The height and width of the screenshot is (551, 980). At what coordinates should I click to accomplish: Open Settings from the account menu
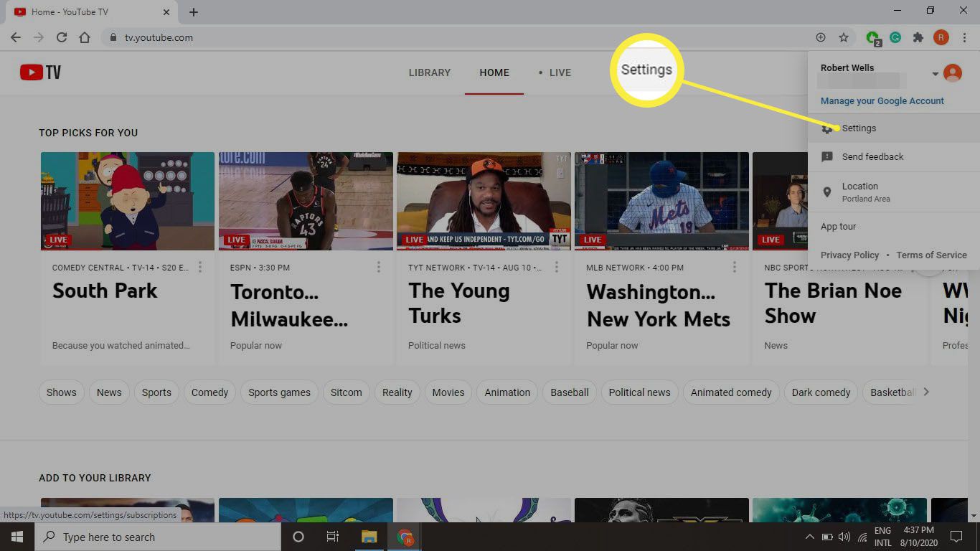[x=894, y=128]
